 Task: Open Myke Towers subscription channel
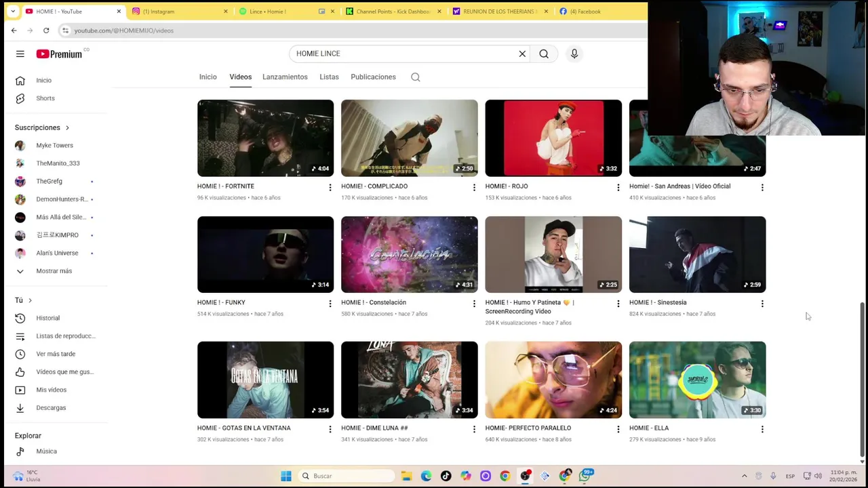click(54, 145)
